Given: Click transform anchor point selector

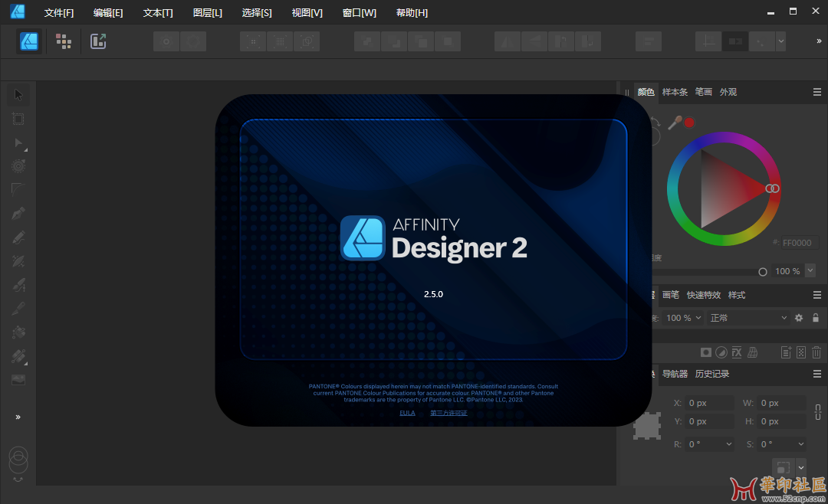Looking at the screenshot, I should (x=647, y=426).
